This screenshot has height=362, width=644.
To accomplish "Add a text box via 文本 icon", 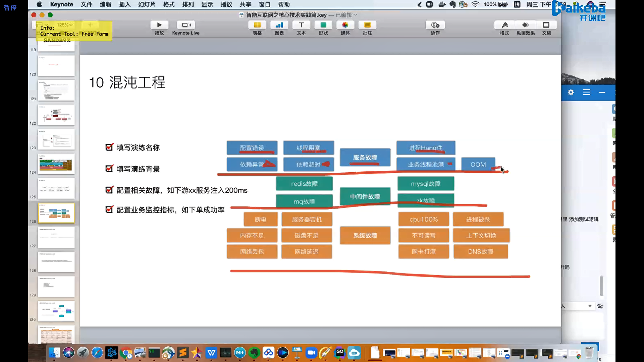I will coord(301,25).
